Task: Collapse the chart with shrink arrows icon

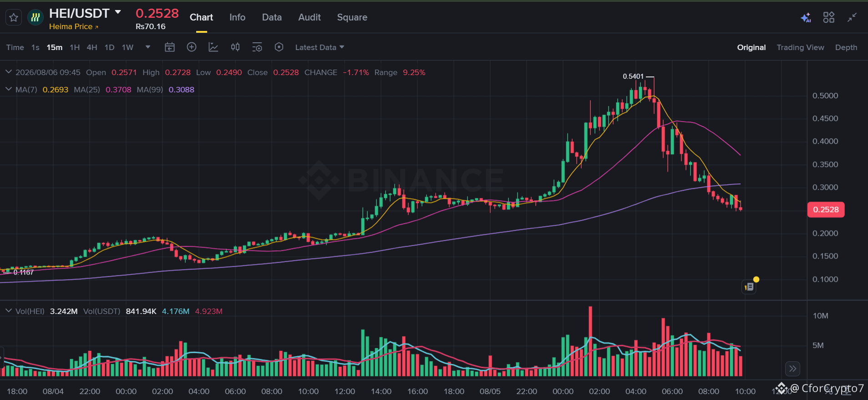Action: click(852, 17)
